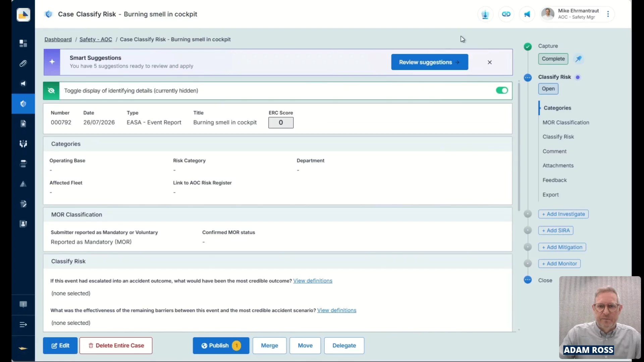Screen dimensions: 644x362
Task: Click the download icon in top header
Action: 485,14
